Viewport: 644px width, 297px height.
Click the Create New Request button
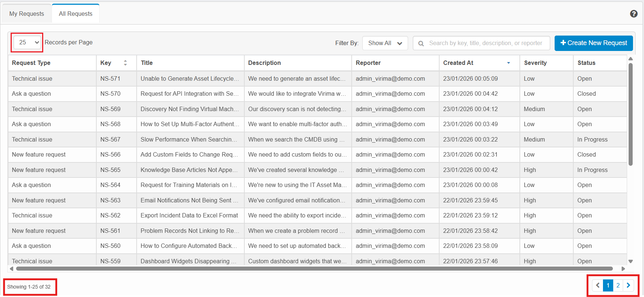[x=593, y=43]
